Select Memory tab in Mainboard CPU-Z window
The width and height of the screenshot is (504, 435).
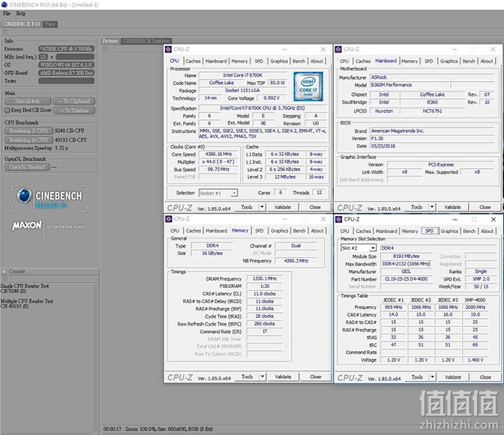(x=409, y=61)
